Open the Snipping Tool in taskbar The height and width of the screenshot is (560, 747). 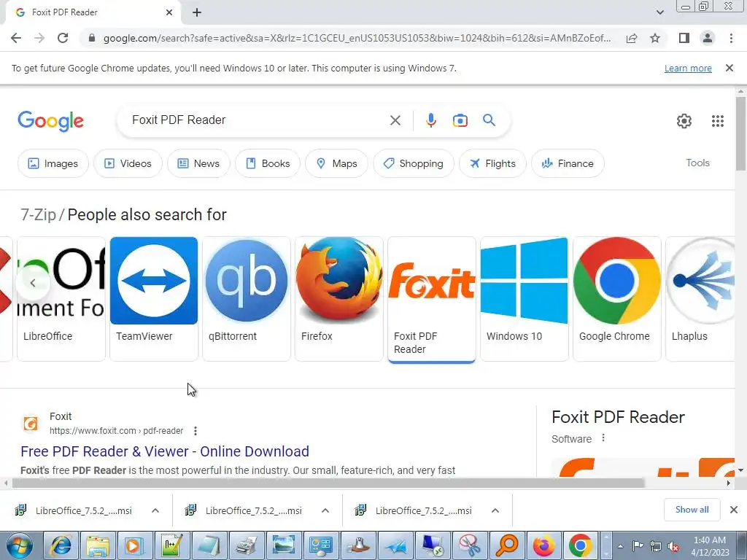(x=469, y=545)
